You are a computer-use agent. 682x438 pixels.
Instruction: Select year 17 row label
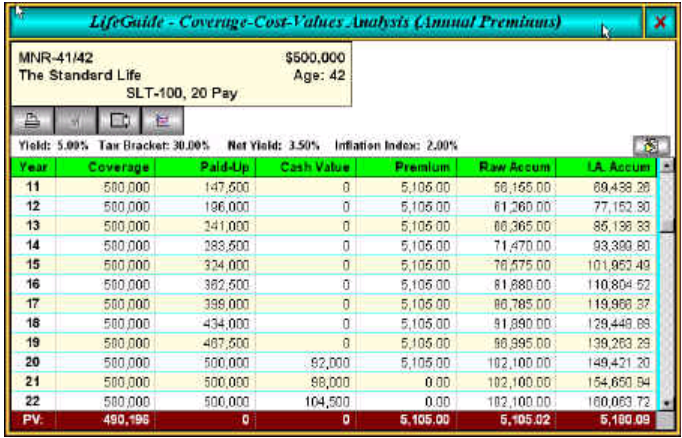coord(33,303)
